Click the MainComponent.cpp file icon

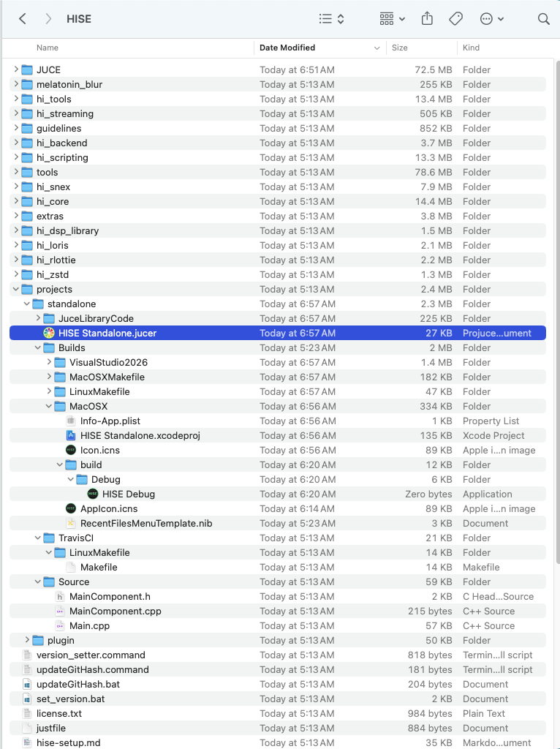(60, 611)
